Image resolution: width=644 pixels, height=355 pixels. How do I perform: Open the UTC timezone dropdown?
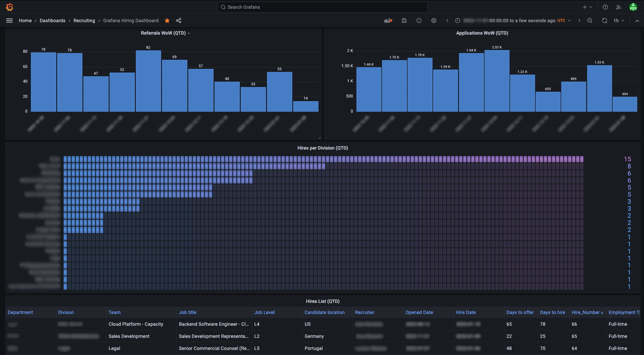563,21
